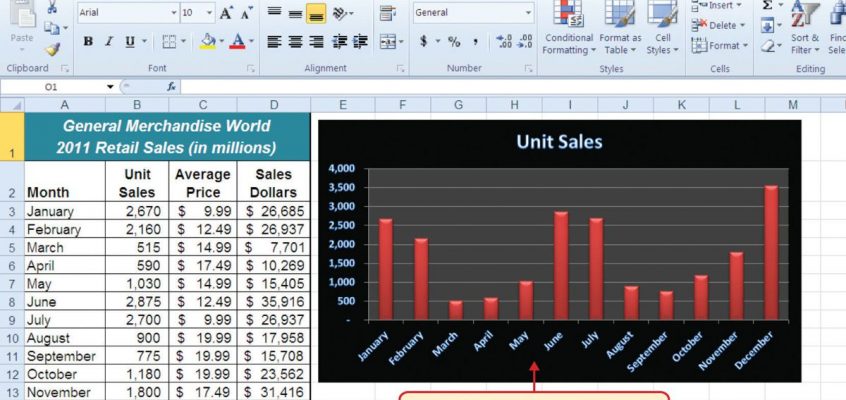Open the Alignment dialog launcher
Viewport: 846px width, 400px height.
click(400, 69)
